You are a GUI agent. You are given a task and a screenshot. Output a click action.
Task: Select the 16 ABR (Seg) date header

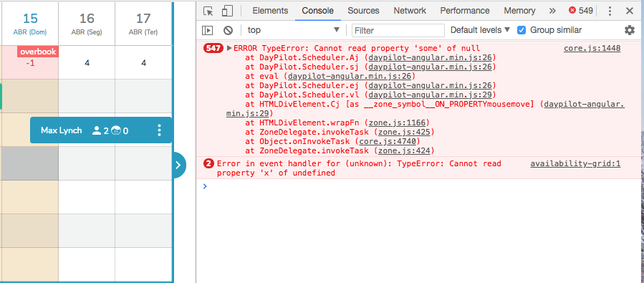87,24
